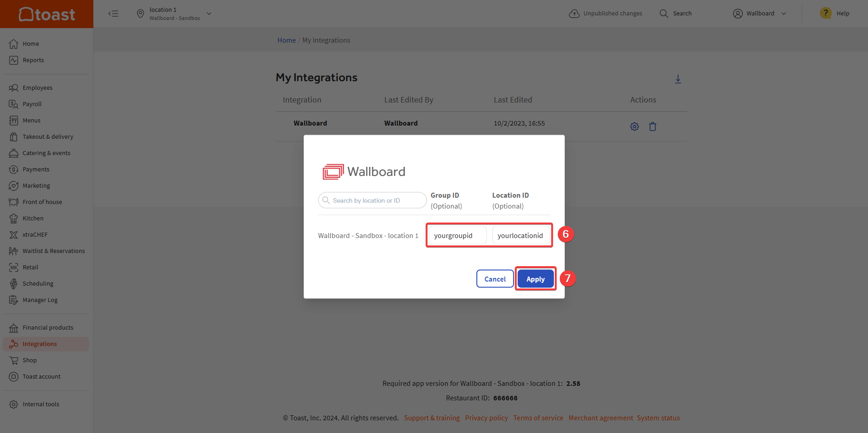This screenshot has height=433, width=868.
Task: Expand the Wallboard user menu chevron
Action: 784,14
